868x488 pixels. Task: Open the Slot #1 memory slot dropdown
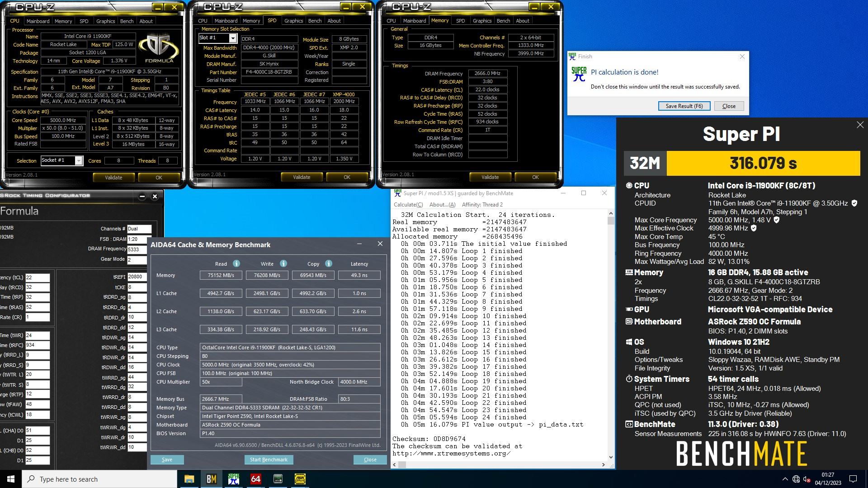pos(232,38)
